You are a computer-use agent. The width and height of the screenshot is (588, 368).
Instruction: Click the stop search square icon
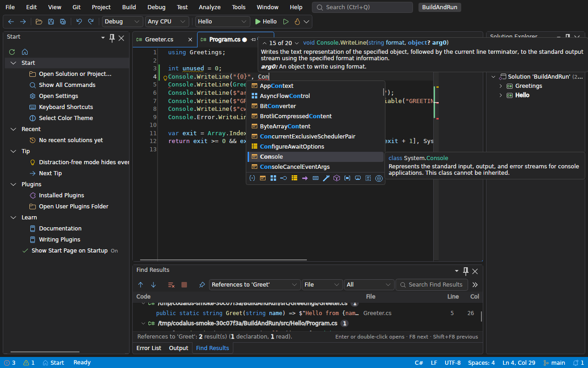pos(184,285)
